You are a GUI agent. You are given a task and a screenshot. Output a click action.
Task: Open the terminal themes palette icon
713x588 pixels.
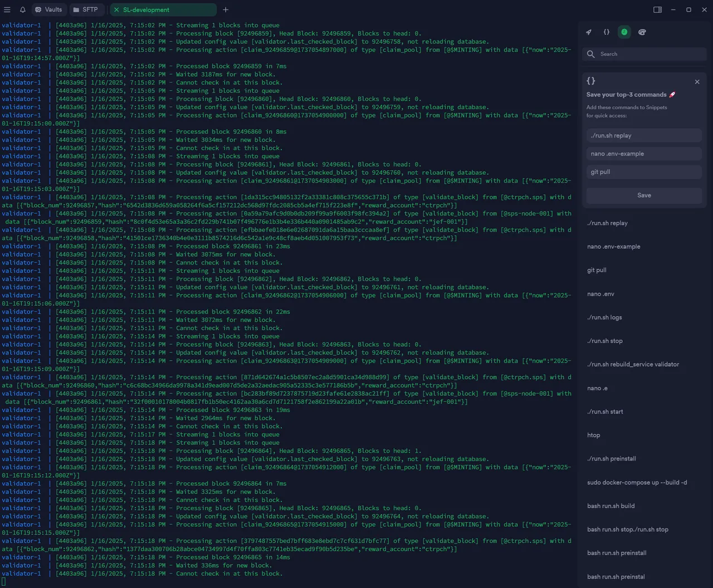[642, 32]
